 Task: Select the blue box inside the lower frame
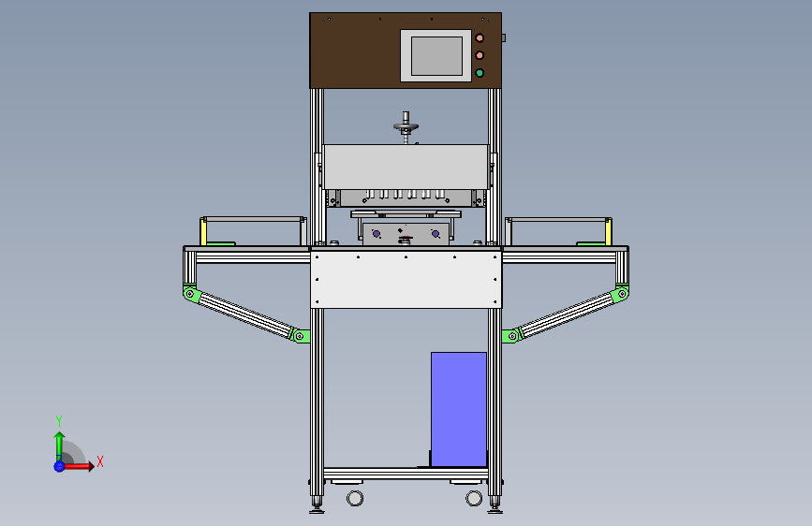(x=459, y=410)
